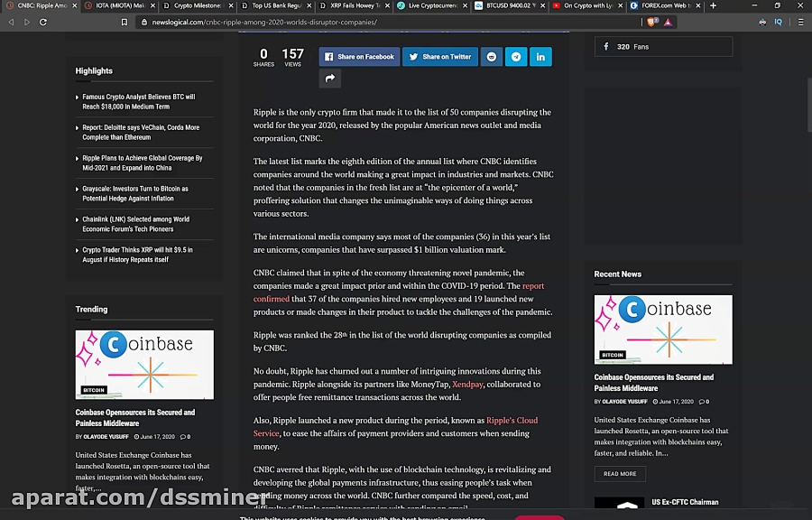This screenshot has width=812, height=520.
Task: Share article on LinkedIn
Action: [540, 56]
